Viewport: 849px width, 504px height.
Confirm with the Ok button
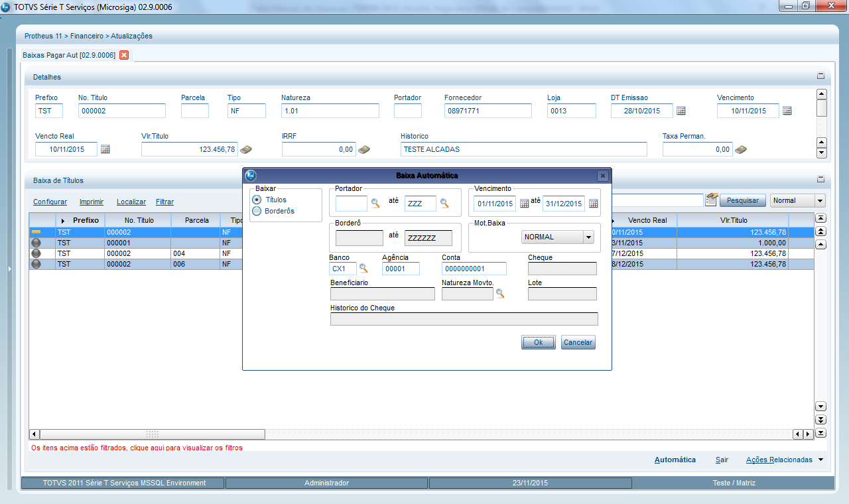point(538,342)
